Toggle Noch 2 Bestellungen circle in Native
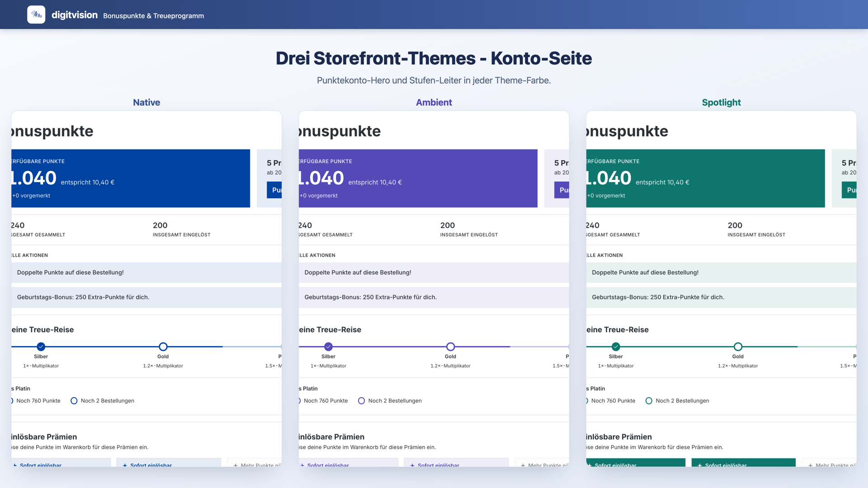Screen dimensions: 868x488 pyautogui.click(x=74, y=401)
